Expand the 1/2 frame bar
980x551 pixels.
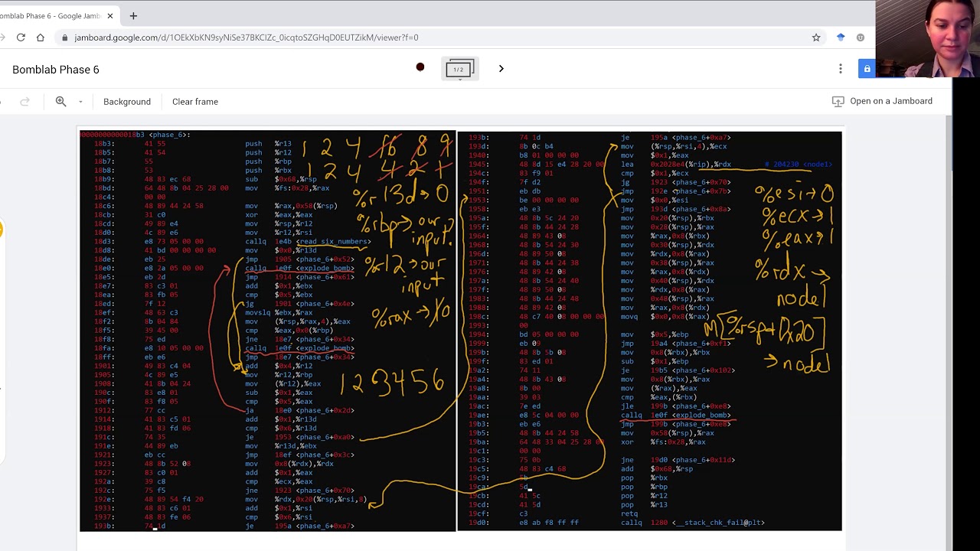point(459,69)
